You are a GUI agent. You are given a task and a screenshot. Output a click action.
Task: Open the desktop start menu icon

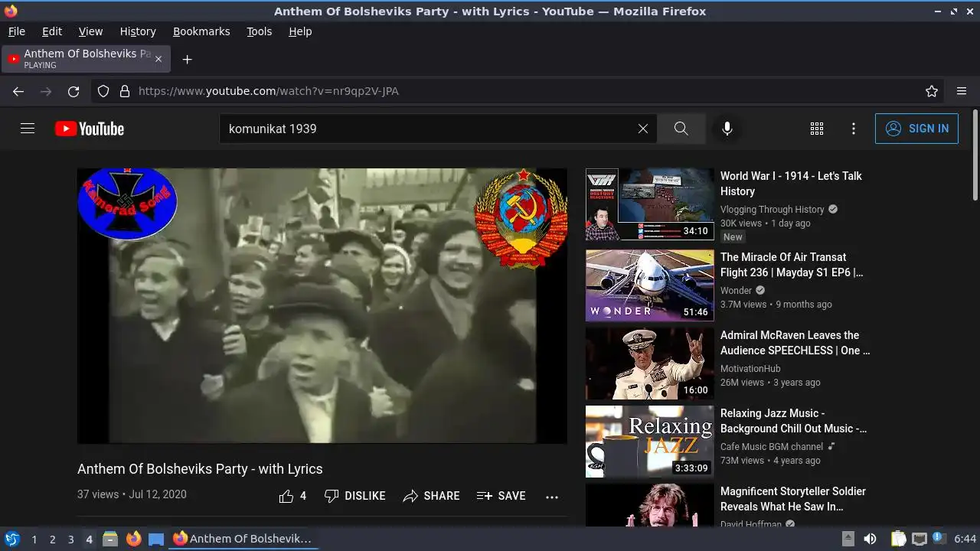pyautogui.click(x=11, y=539)
